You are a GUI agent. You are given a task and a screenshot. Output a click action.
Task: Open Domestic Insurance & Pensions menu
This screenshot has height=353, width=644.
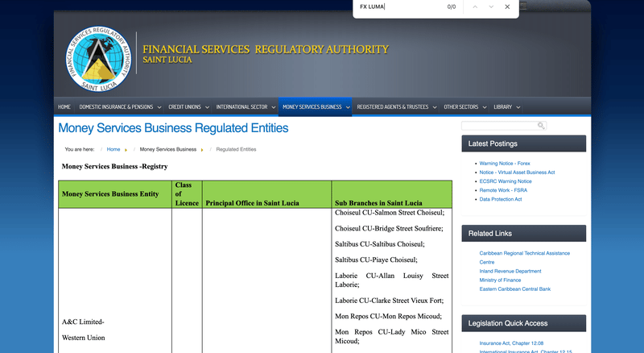coord(116,107)
